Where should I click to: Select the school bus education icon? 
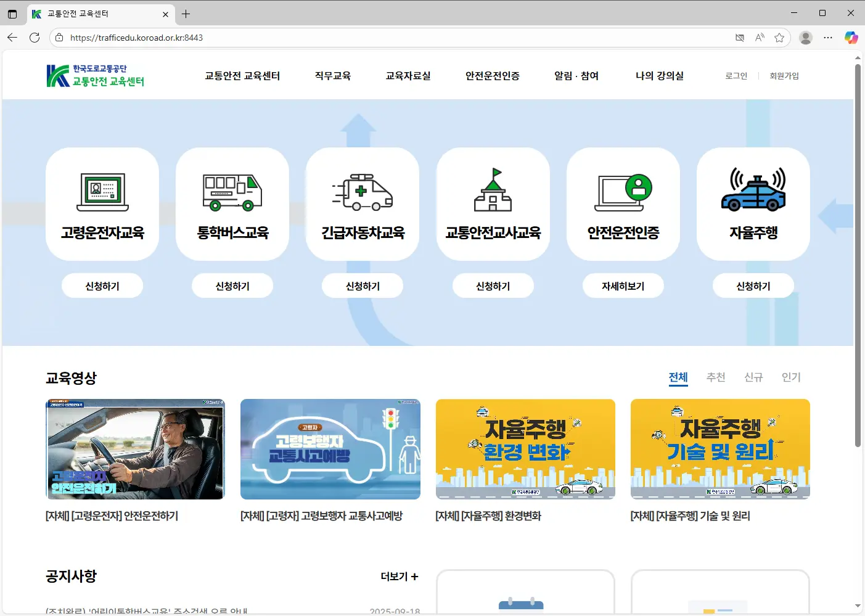coord(232,192)
